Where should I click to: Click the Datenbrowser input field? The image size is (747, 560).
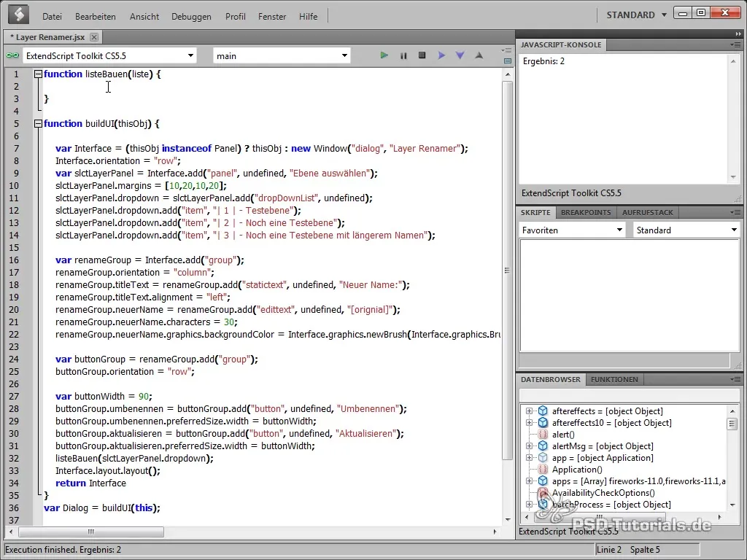point(629,395)
